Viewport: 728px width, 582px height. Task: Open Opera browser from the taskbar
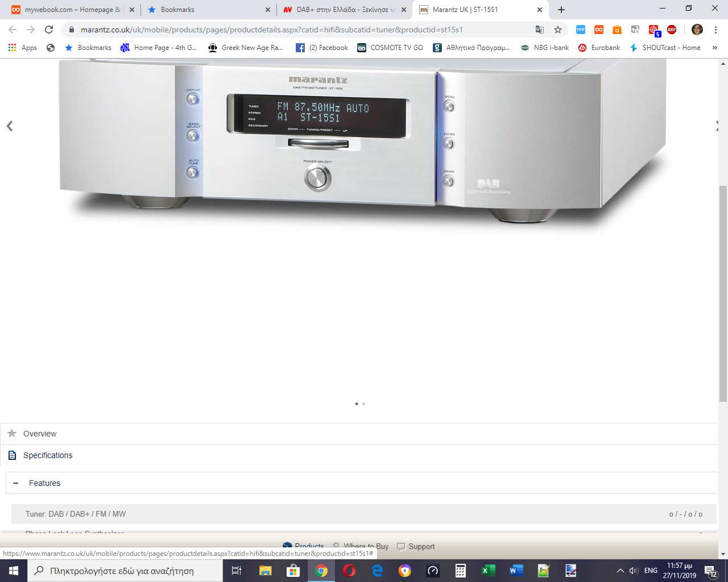349,571
